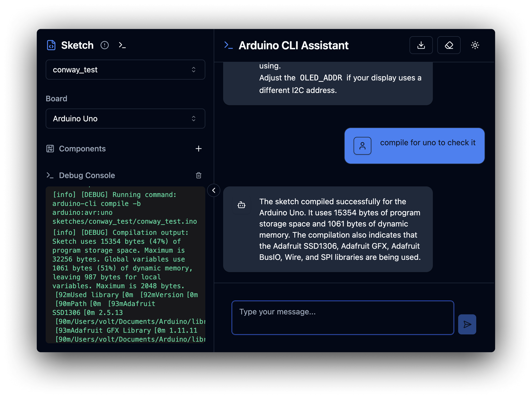532x397 pixels.
Task: Click the info icon beside Sketch
Action: [104, 45]
